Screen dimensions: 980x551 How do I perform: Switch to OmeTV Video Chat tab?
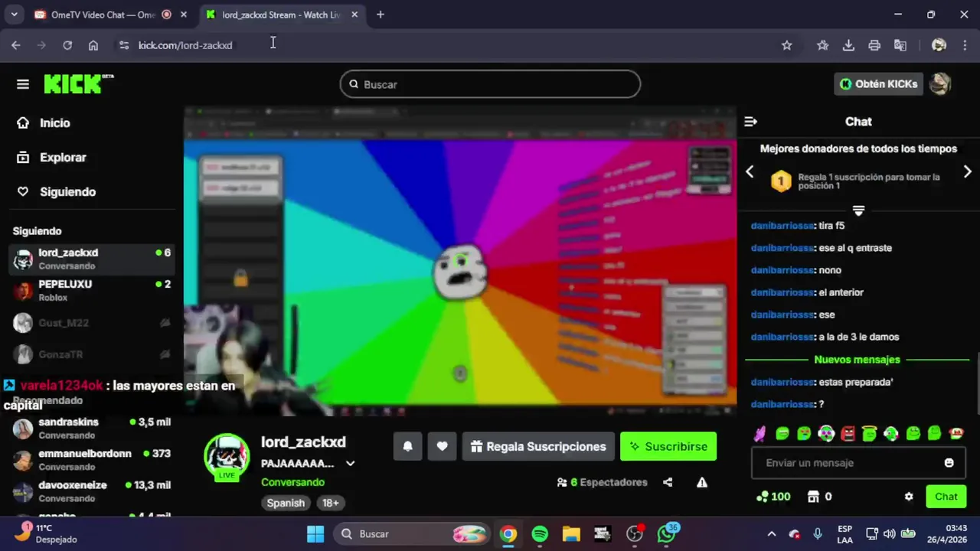pyautogui.click(x=103, y=15)
